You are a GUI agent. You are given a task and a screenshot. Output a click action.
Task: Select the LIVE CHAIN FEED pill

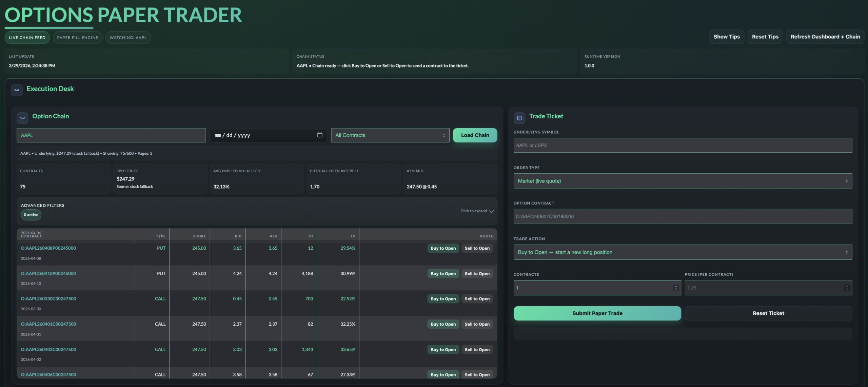coord(27,37)
